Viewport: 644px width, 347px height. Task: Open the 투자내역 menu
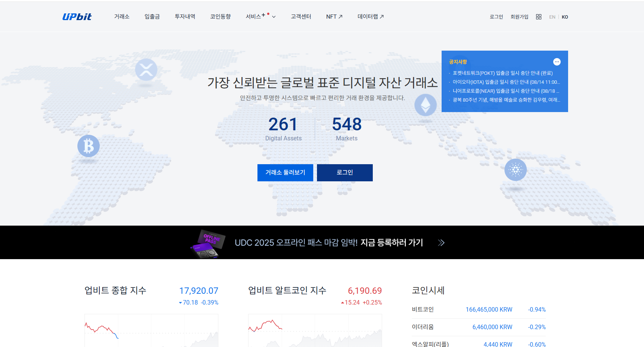pyautogui.click(x=185, y=17)
